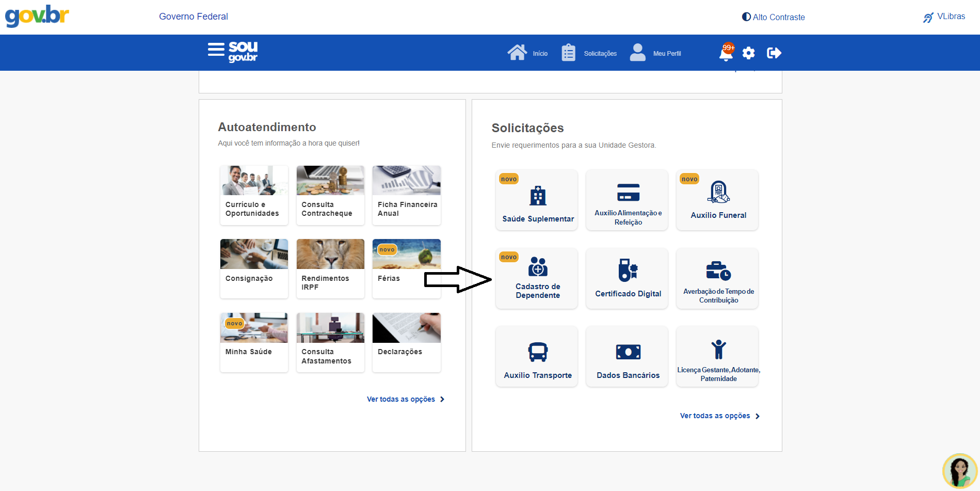980x491 pixels.
Task: Select Auxílio Funeral option
Action: tap(718, 200)
